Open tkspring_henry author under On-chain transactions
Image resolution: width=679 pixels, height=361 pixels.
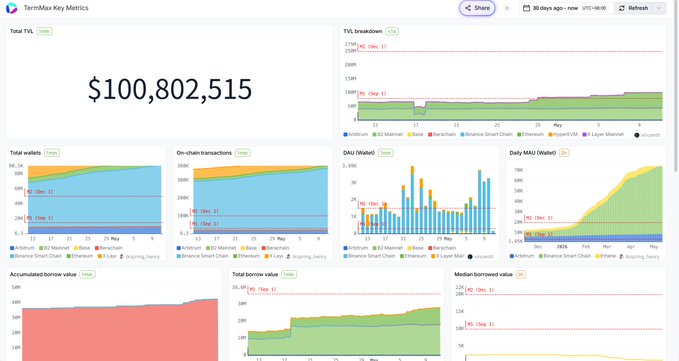tap(306, 257)
